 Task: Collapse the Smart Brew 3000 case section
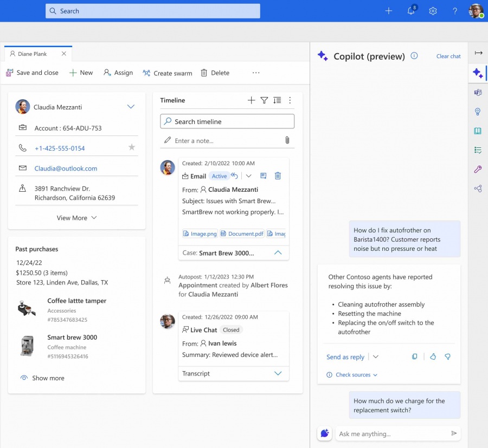(278, 252)
